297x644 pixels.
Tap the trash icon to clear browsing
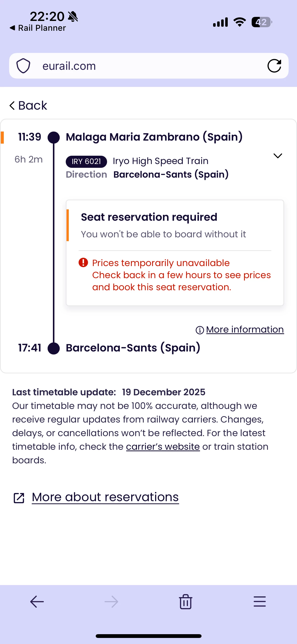186,602
